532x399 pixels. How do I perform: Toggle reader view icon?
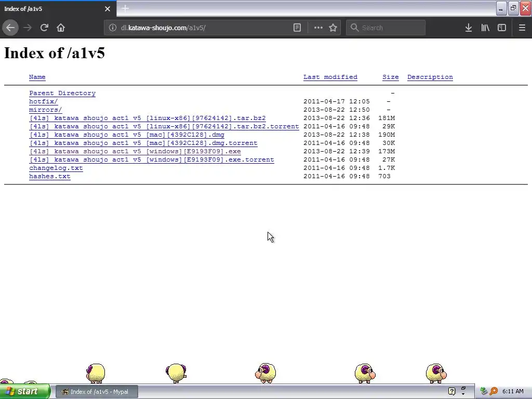[x=297, y=28]
